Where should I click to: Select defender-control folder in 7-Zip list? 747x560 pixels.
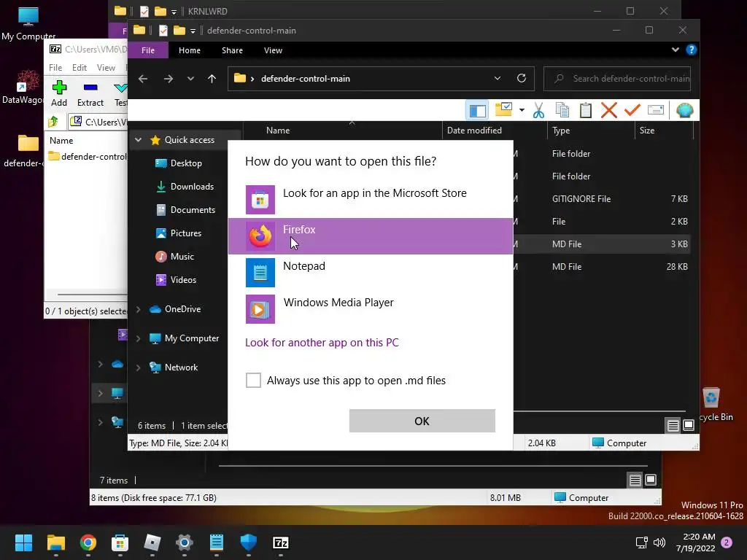point(88,157)
